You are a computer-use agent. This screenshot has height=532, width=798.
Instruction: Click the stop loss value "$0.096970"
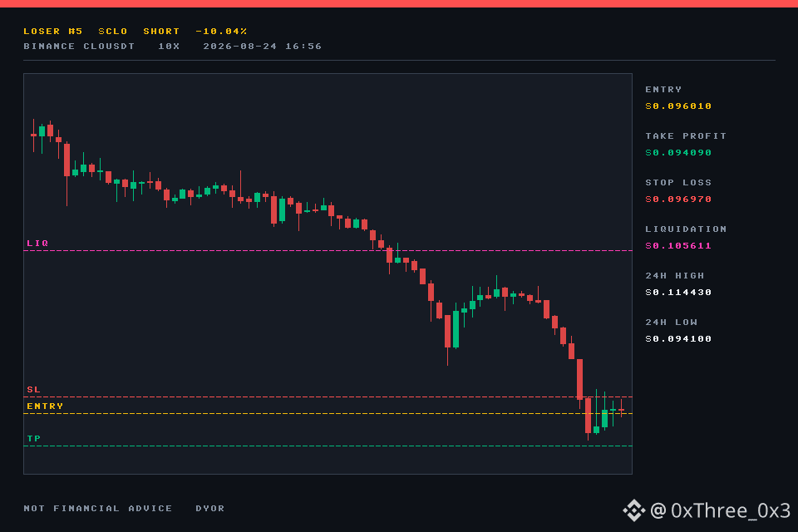pyautogui.click(x=678, y=199)
